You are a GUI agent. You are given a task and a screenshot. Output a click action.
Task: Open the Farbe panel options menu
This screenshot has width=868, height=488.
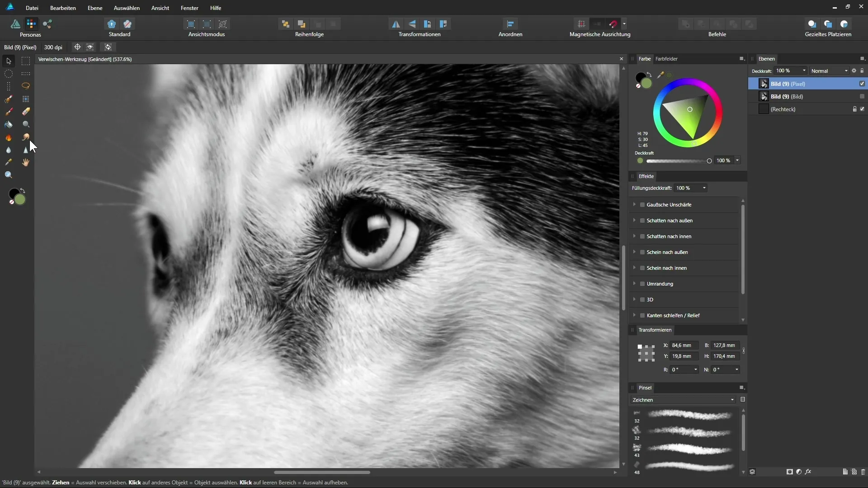[741, 59]
